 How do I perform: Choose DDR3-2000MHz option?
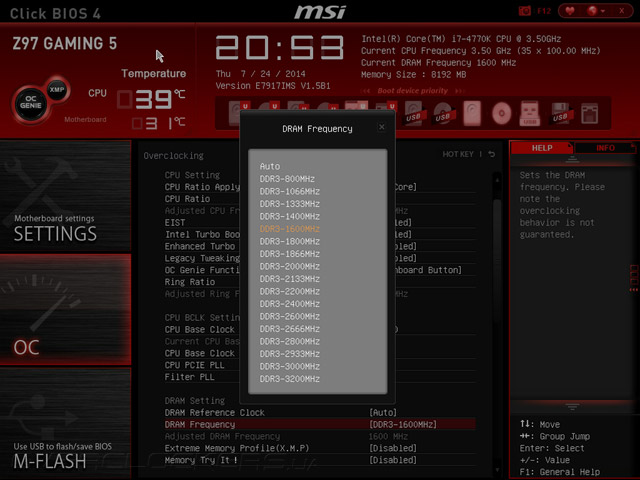(289, 266)
